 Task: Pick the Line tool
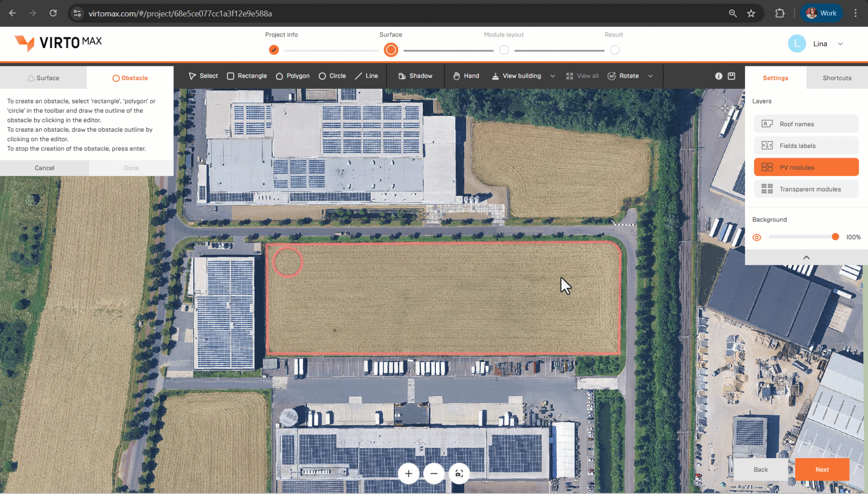coord(367,76)
